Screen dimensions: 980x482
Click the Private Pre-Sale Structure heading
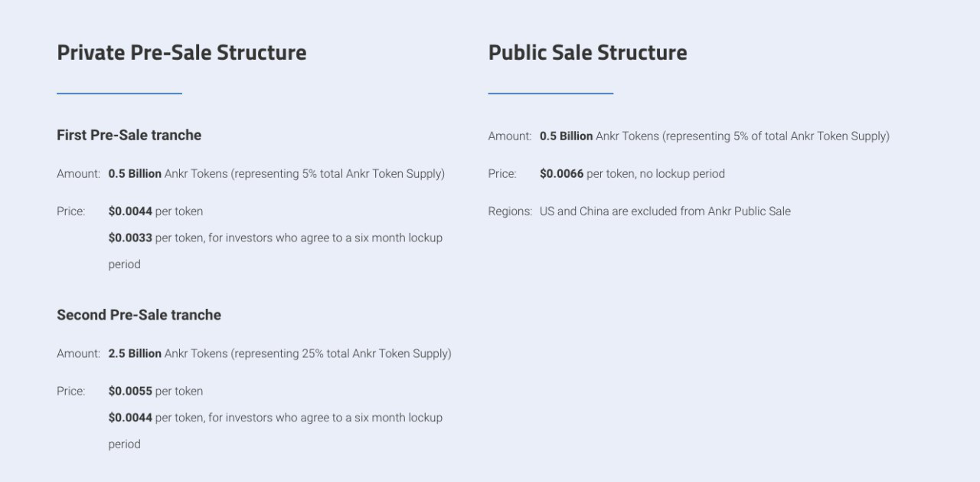[181, 53]
